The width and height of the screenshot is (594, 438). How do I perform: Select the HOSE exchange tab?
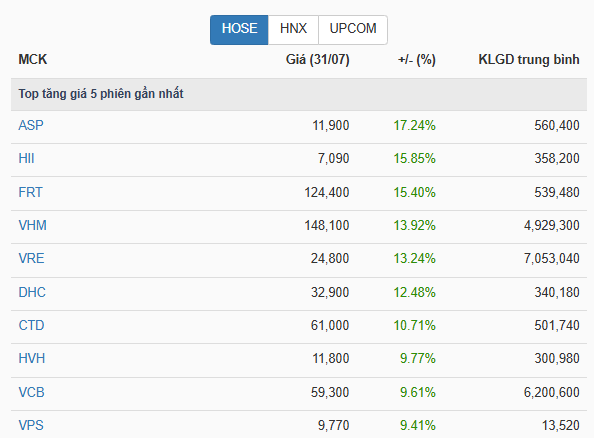239,30
